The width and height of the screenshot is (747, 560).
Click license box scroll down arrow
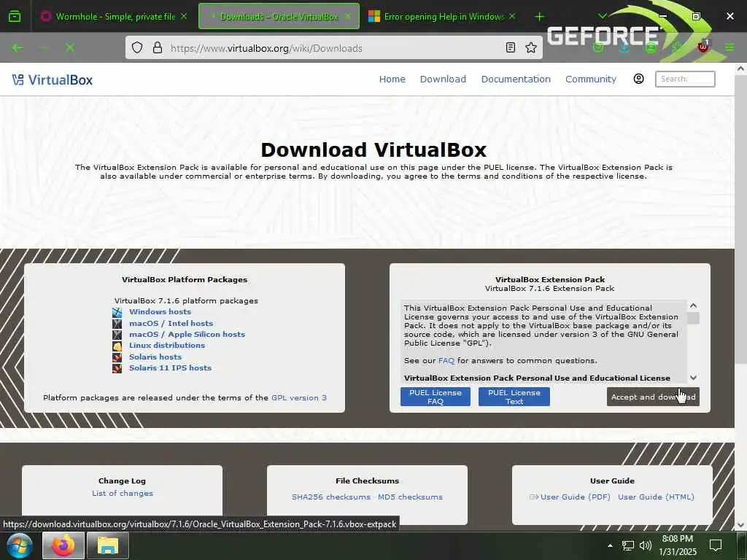click(x=693, y=378)
